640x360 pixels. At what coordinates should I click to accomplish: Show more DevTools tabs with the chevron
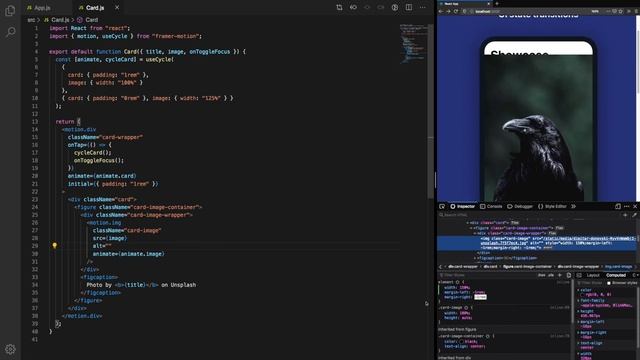click(573, 207)
